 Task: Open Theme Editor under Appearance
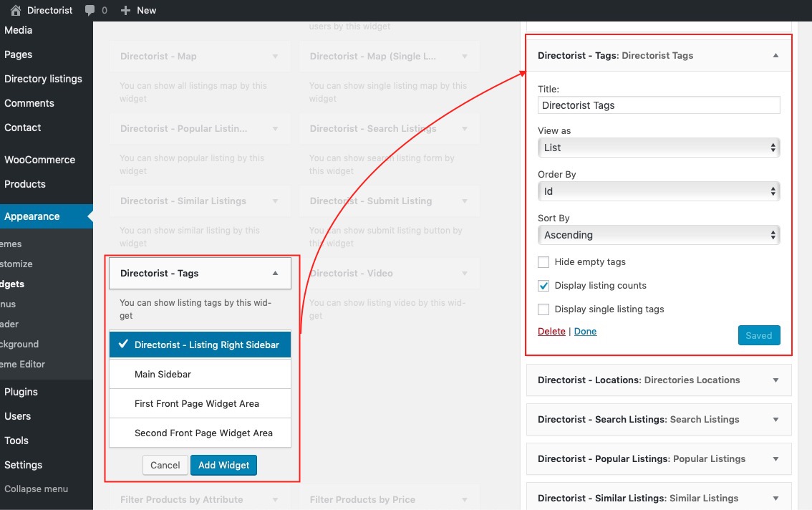(22, 364)
